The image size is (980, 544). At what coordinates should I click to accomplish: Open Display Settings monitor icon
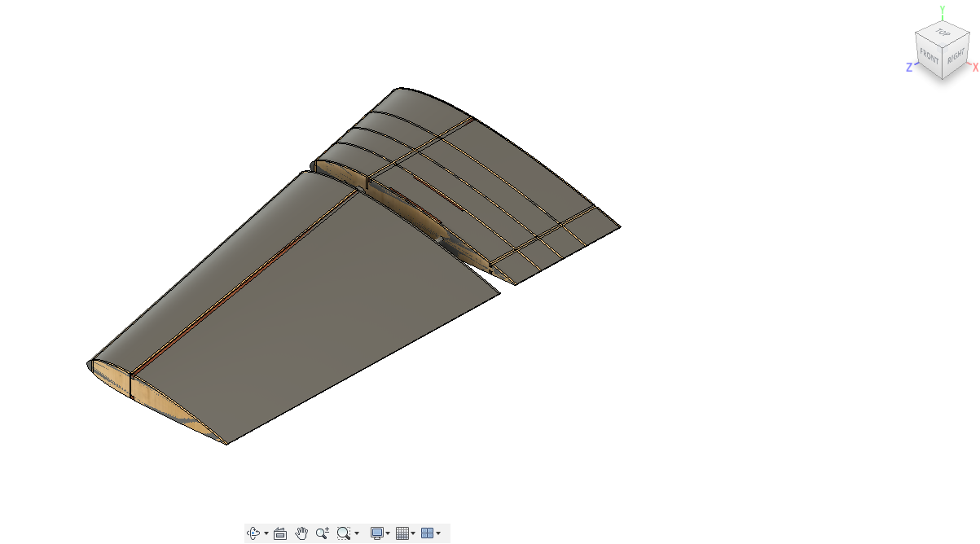[x=376, y=533]
